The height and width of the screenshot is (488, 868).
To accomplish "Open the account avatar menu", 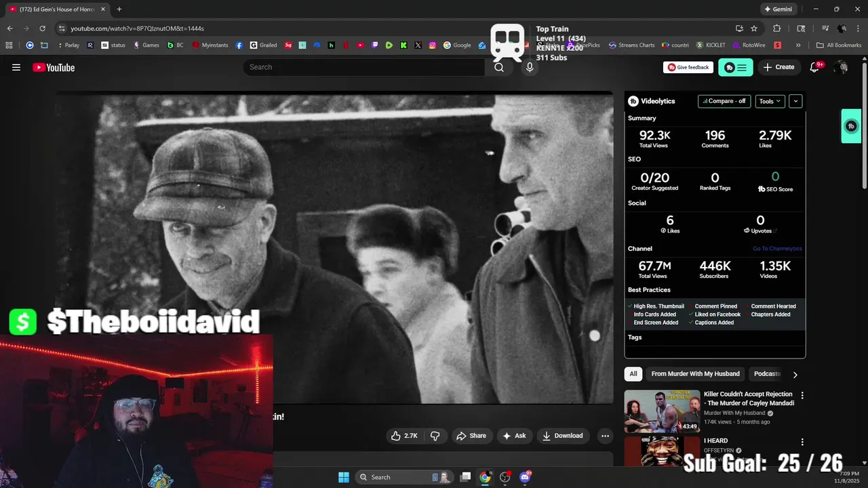I will (x=842, y=67).
